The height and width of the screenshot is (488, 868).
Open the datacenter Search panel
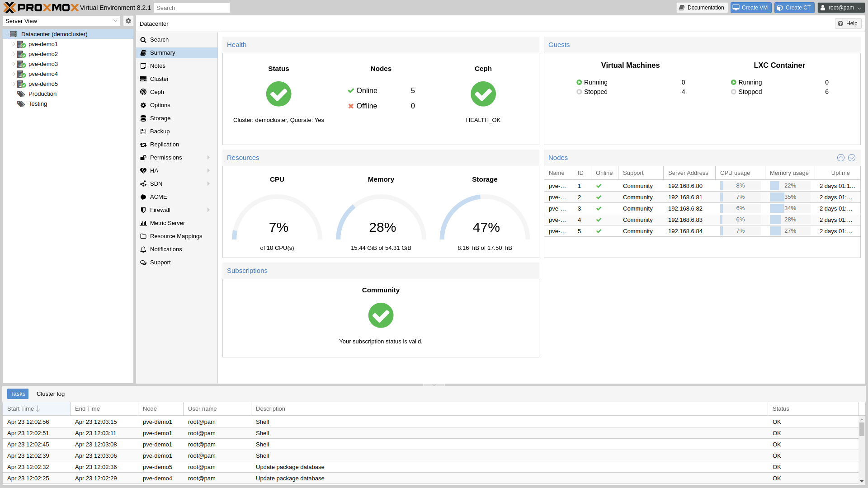coord(159,39)
